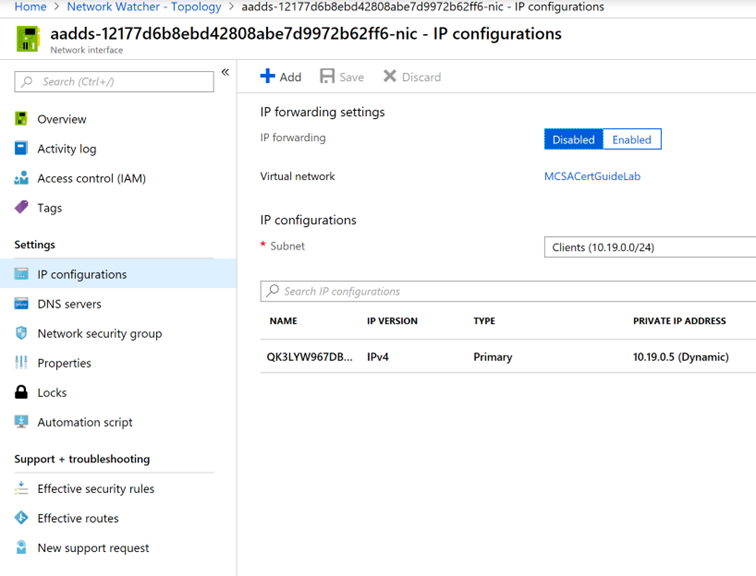
Task: Open the Subnet dropdown showing Clients (10.19.0.0/24)
Action: (650, 247)
